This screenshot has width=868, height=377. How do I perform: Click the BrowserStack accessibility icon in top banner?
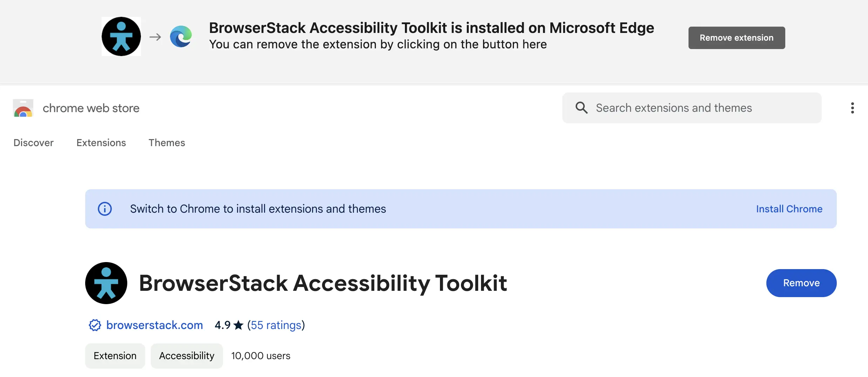[x=121, y=36]
